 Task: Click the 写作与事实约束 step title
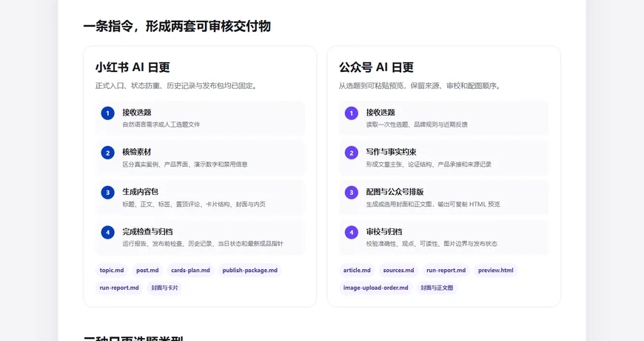pyautogui.click(x=391, y=152)
